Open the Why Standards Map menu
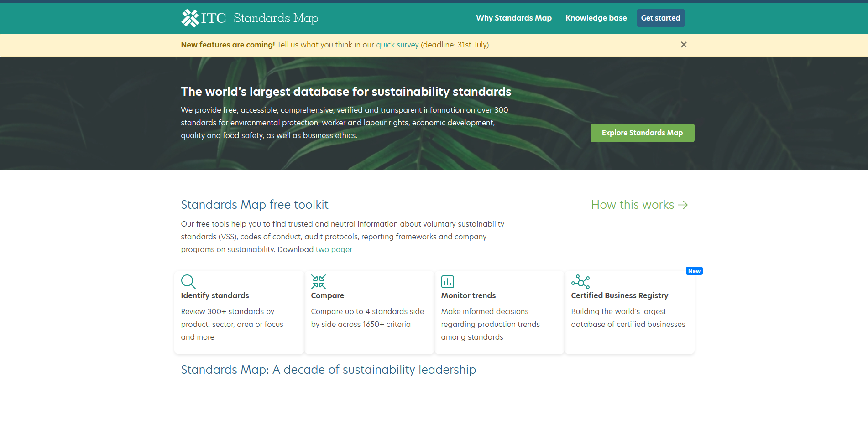This screenshot has height=424, width=868. pos(514,18)
